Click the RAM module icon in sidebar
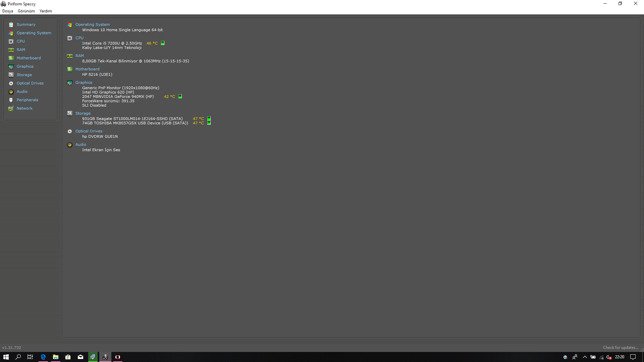The image size is (644, 362). click(x=11, y=50)
